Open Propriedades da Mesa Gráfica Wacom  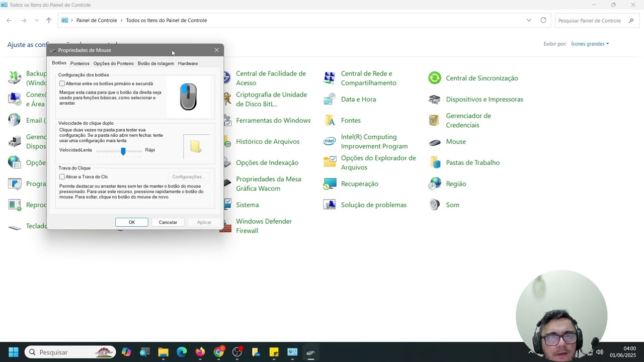(268, 184)
